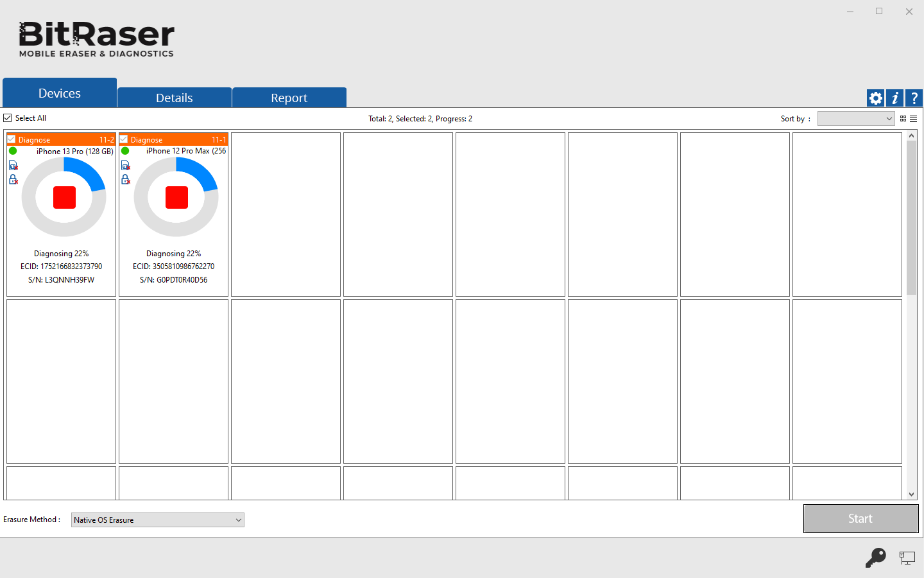Open the Erasure Method dropdown
The height and width of the screenshot is (578, 924).
pos(158,520)
